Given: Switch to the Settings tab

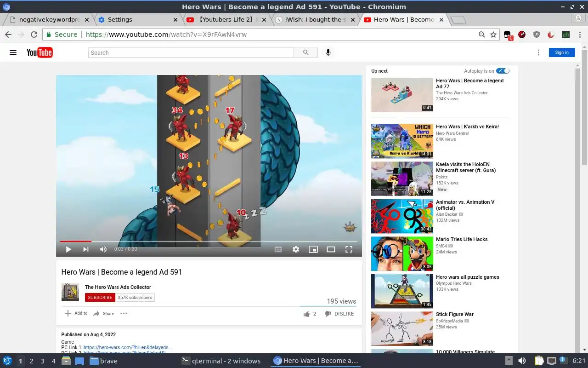Looking at the screenshot, I should coord(137,20).
